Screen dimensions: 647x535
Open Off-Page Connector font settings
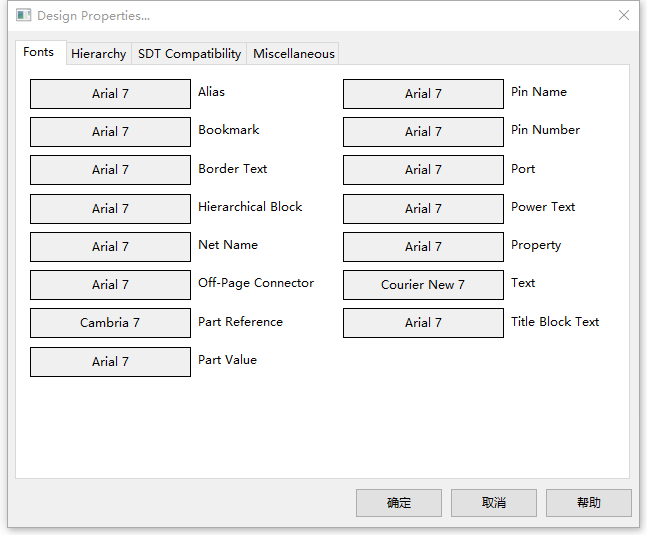(x=110, y=285)
